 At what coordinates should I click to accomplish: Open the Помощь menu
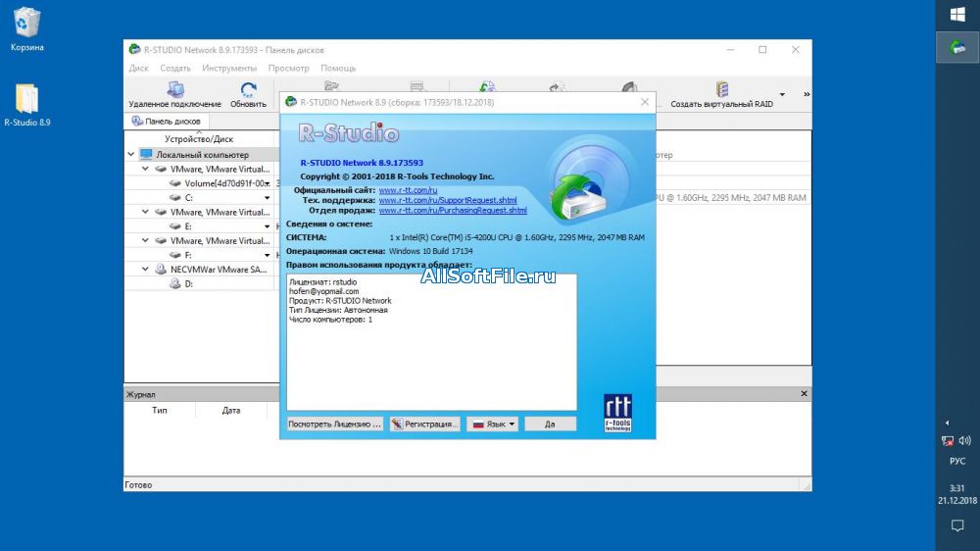click(x=338, y=69)
